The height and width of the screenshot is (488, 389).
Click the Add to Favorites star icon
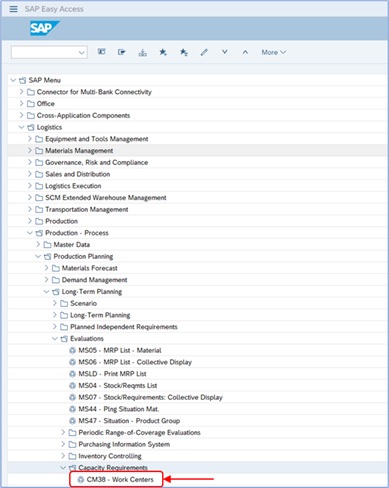point(163,52)
